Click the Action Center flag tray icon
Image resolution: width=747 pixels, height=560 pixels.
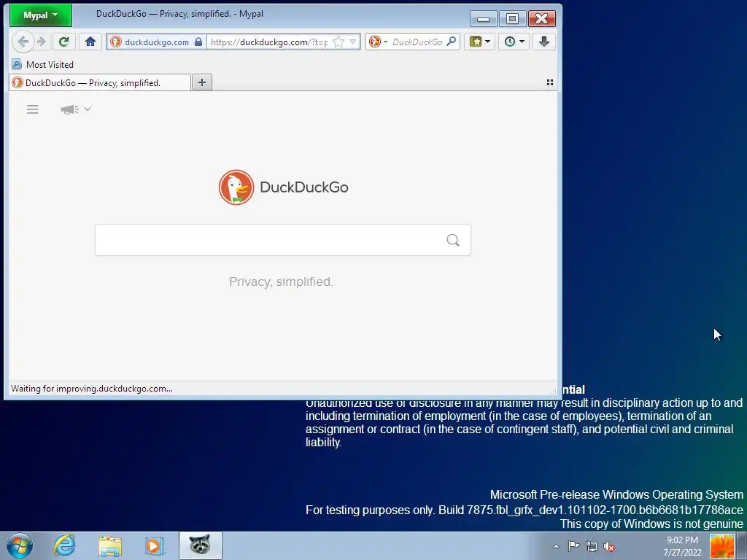click(573, 546)
